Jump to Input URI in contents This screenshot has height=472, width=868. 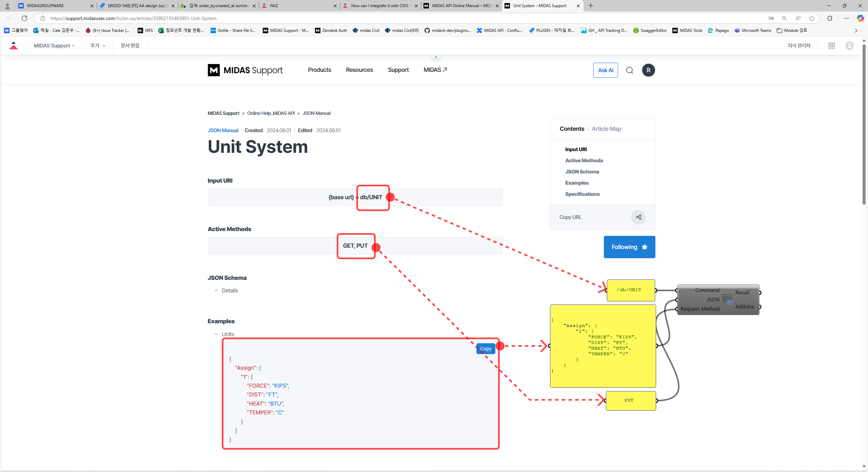pos(576,149)
